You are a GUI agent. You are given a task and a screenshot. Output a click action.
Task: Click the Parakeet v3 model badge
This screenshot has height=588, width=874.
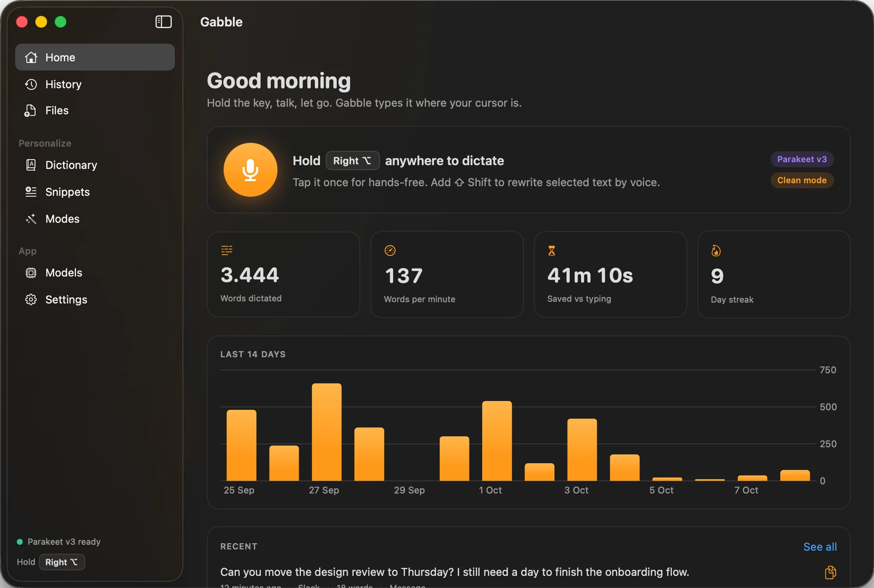click(x=802, y=159)
